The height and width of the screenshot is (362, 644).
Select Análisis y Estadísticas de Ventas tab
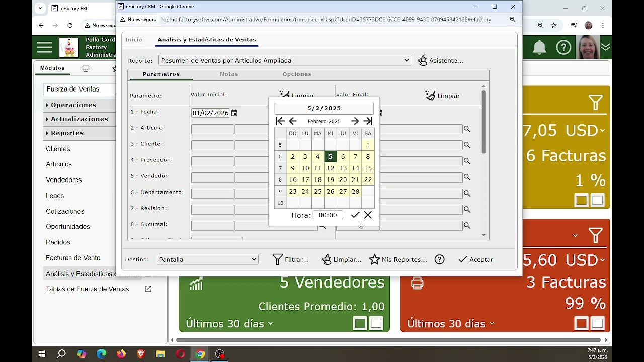[207, 39]
